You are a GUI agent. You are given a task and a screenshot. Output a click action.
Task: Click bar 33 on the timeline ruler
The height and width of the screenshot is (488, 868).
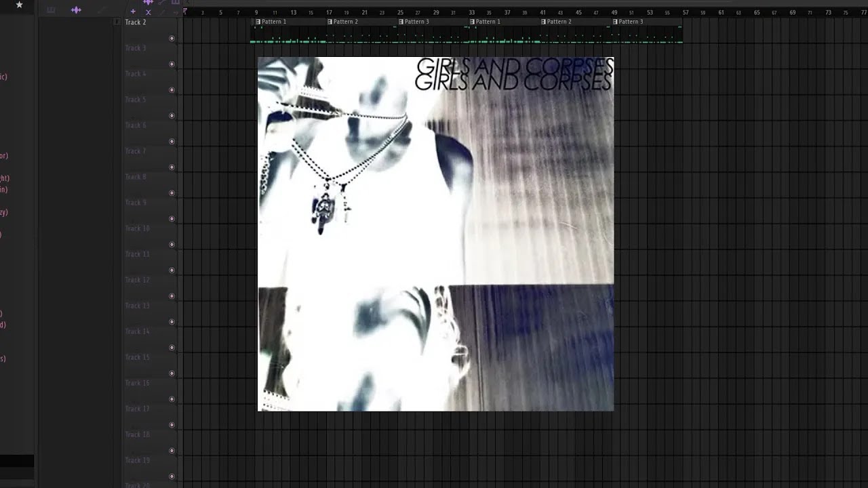tap(471, 12)
